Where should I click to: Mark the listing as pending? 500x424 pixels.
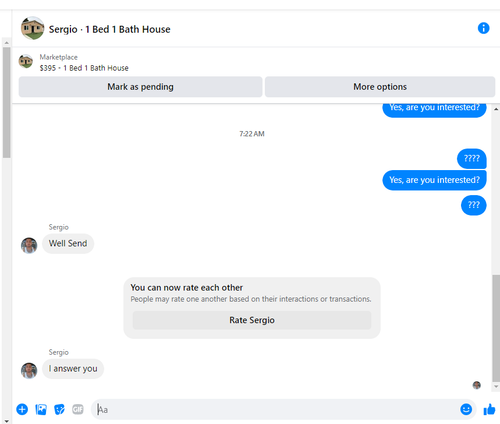(140, 87)
